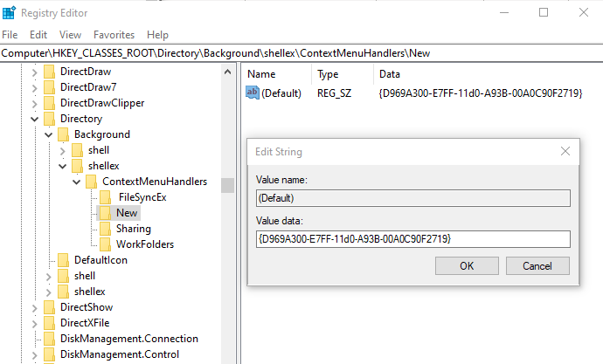This screenshot has width=603, height=364.
Task: Open the Edit menu
Action: (38, 35)
